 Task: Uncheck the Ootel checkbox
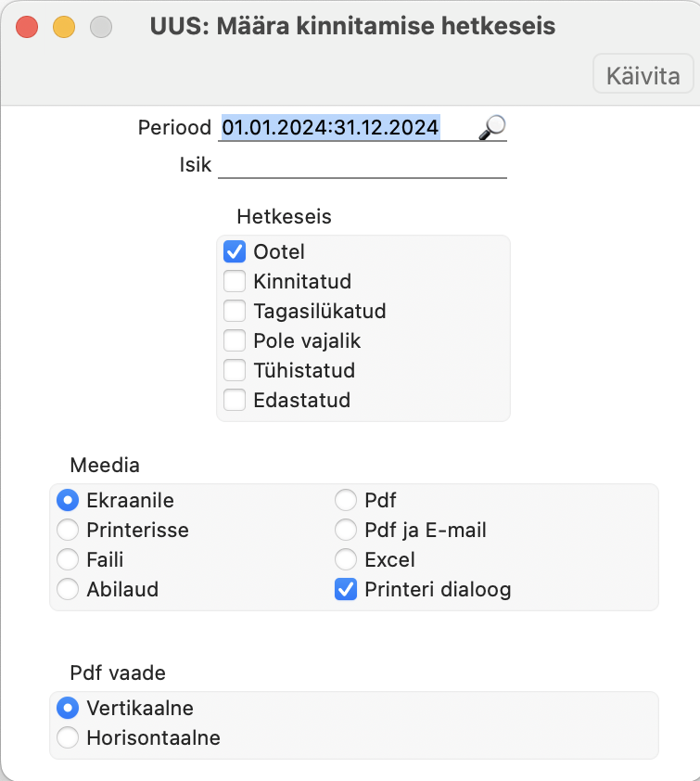coord(235,251)
